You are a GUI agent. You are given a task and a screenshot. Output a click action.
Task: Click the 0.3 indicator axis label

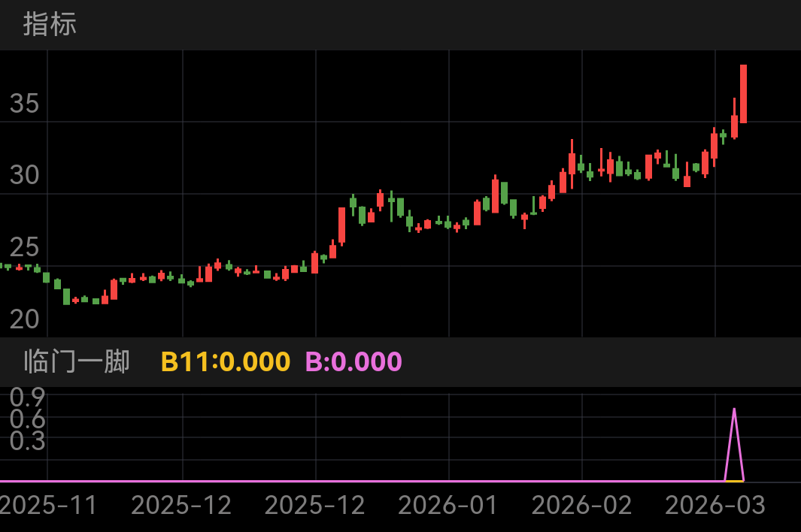tap(28, 441)
